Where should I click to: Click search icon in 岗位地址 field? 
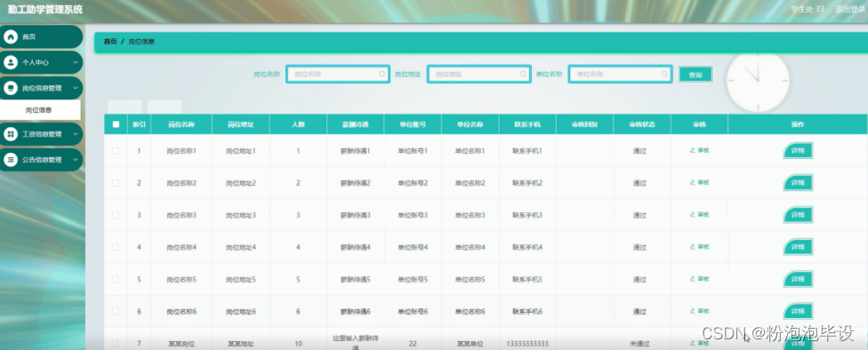[x=523, y=74]
